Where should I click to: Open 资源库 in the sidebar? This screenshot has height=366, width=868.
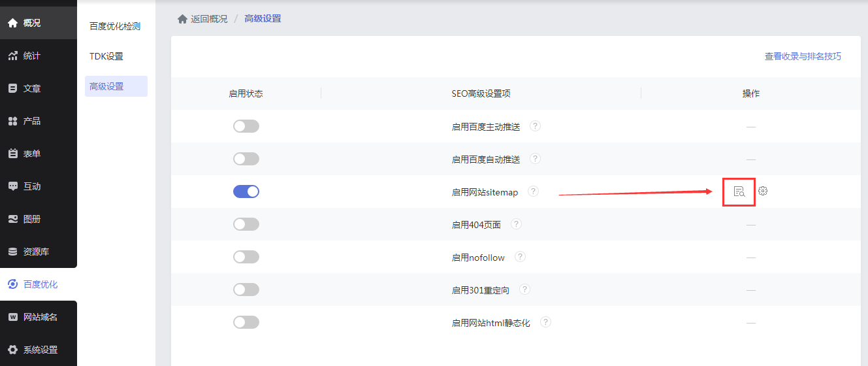click(39, 252)
